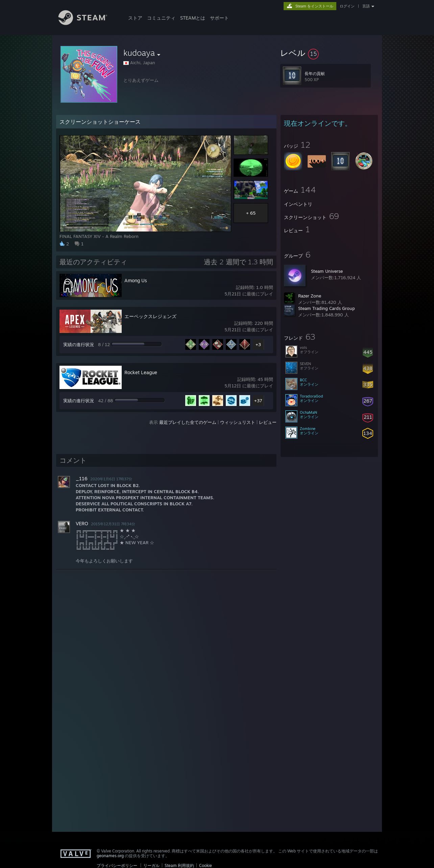
Task: Open the 10 years badge in badges row
Action: point(340,161)
